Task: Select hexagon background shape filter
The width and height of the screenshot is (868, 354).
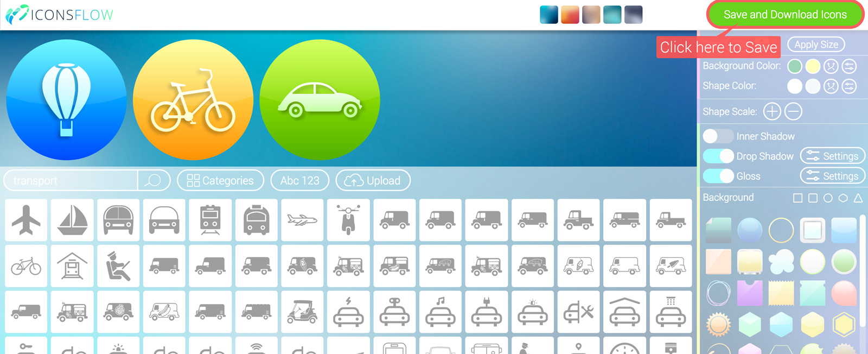Action: pos(843,198)
